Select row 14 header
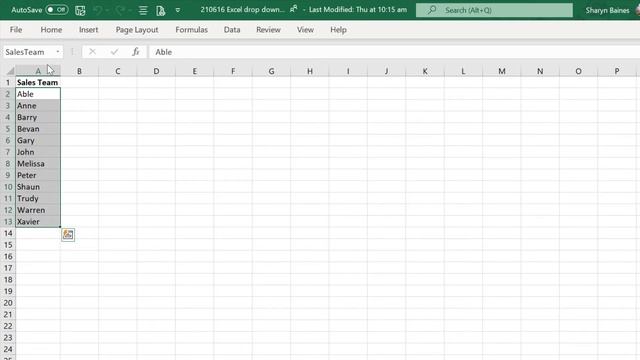 [x=8, y=233]
